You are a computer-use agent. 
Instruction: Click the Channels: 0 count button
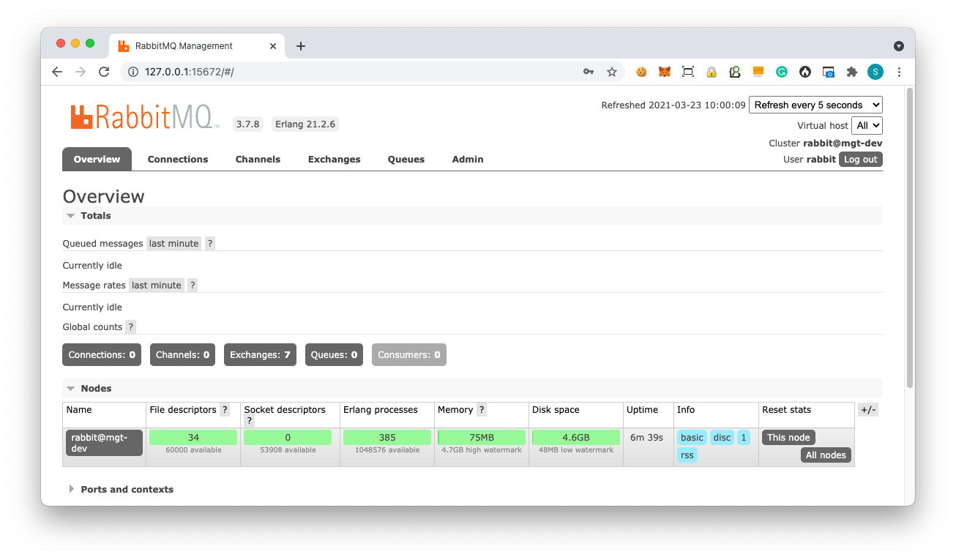pyautogui.click(x=182, y=354)
